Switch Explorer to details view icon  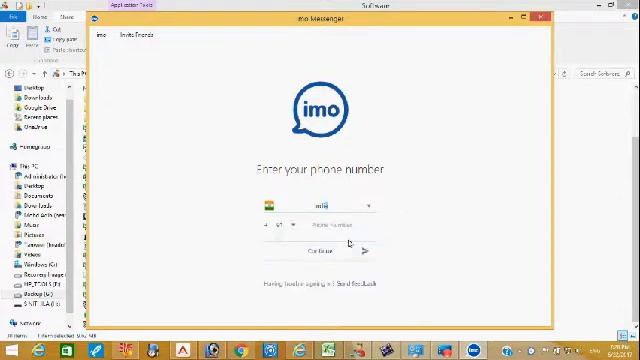[622, 336]
